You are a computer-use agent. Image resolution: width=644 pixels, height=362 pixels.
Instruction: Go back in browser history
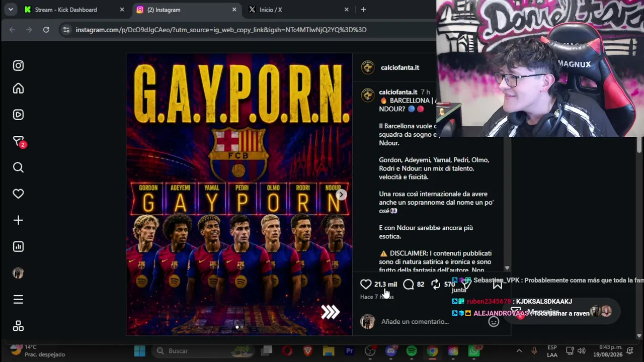[12, 30]
